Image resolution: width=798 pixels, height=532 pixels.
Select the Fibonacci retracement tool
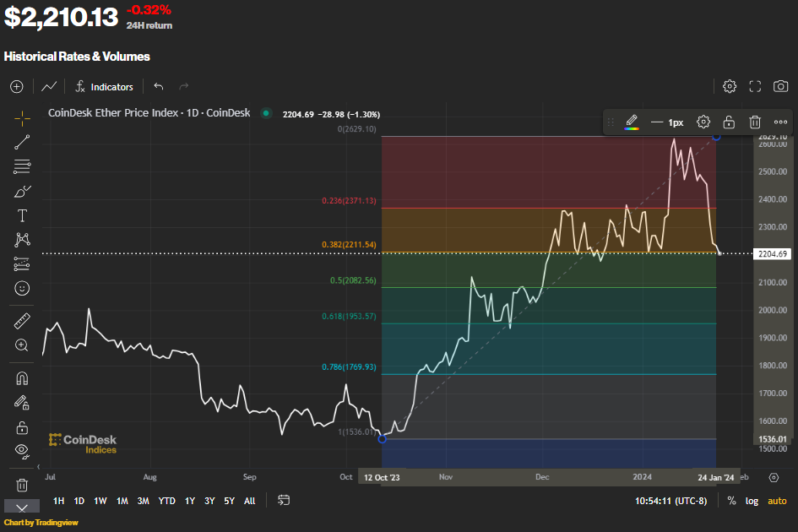[x=22, y=166]
